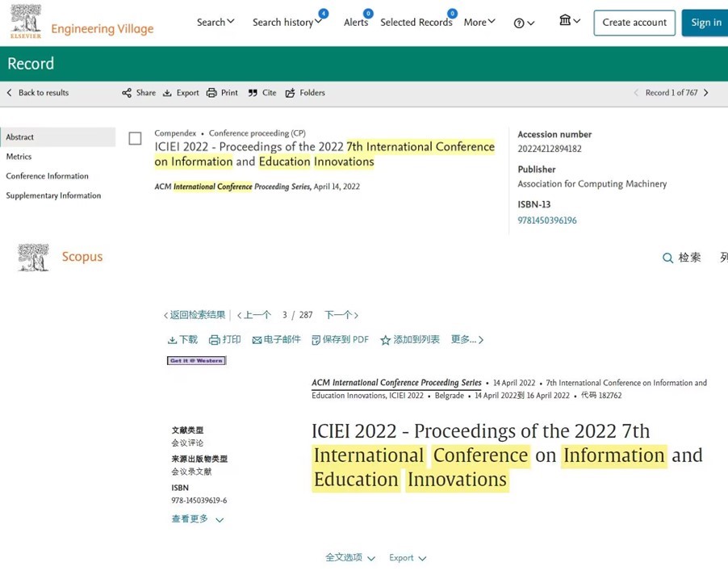Click the greyed previous record arrow
This screenshot has width=728, height=579.
636,93
